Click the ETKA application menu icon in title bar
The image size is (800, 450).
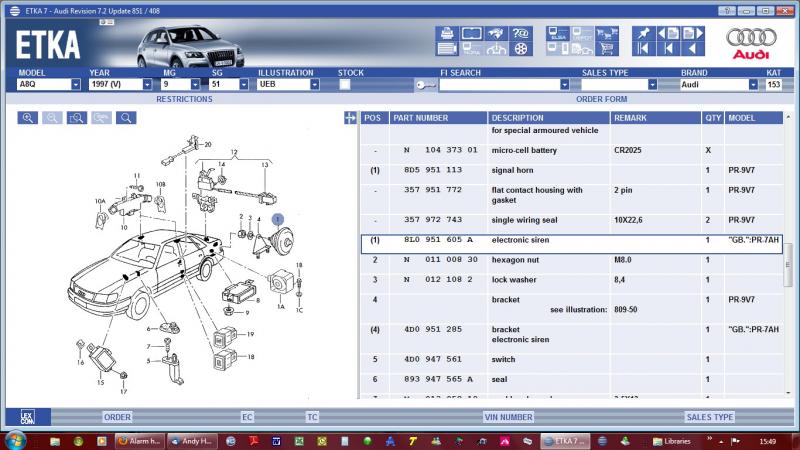pos(15,10)
